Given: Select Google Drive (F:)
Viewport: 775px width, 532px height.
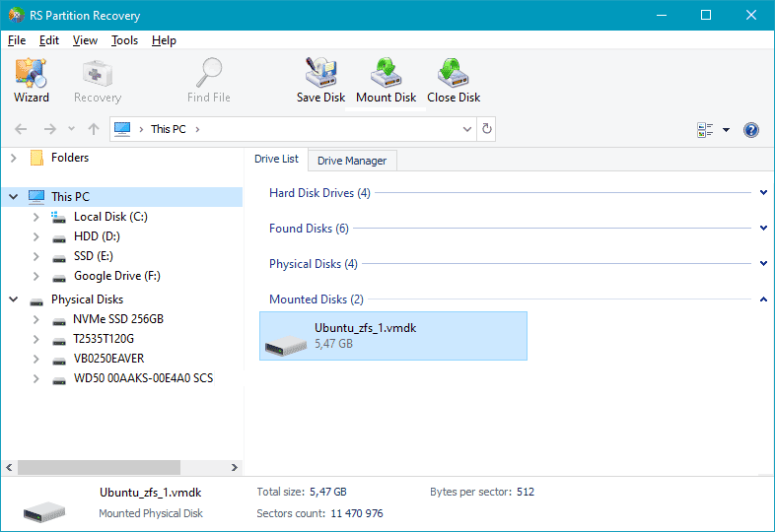Looking at the screenshot, I should [117, 276].
